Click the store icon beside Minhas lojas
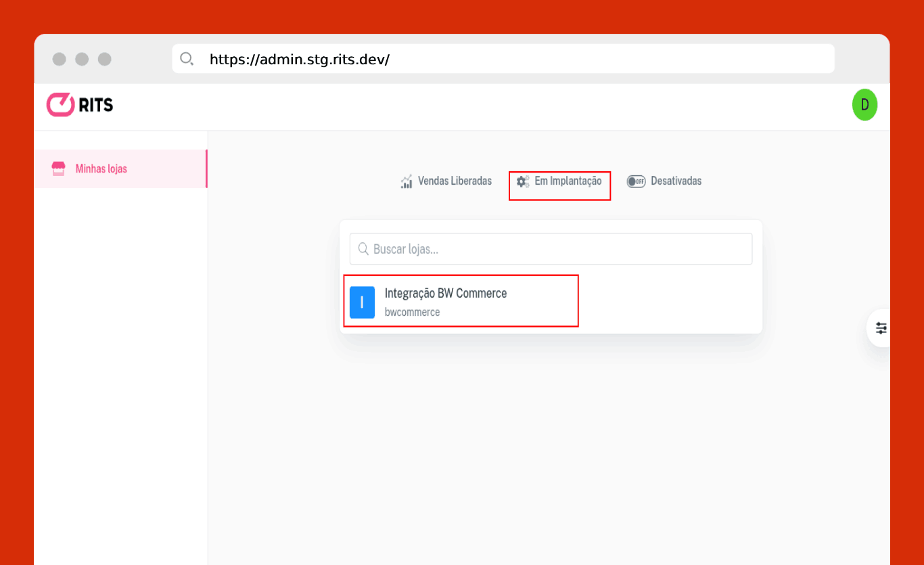This screenshot has width=924, height=565. (x=59, y=168)
